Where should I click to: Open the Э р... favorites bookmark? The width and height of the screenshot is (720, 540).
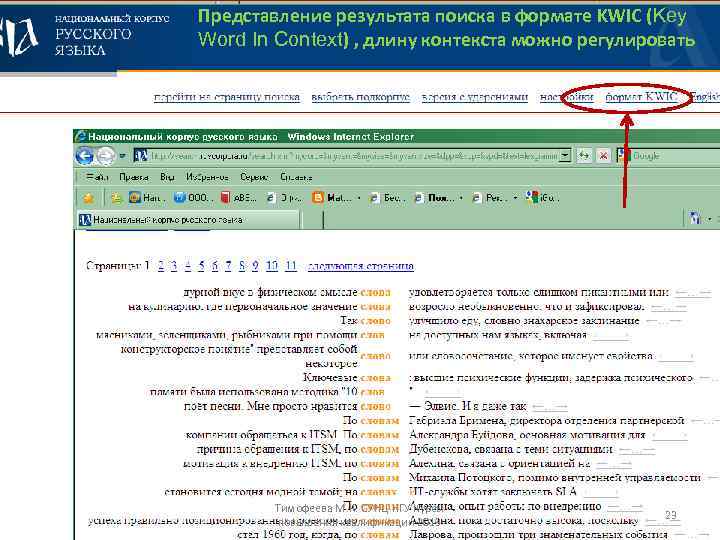click(285, 198)
